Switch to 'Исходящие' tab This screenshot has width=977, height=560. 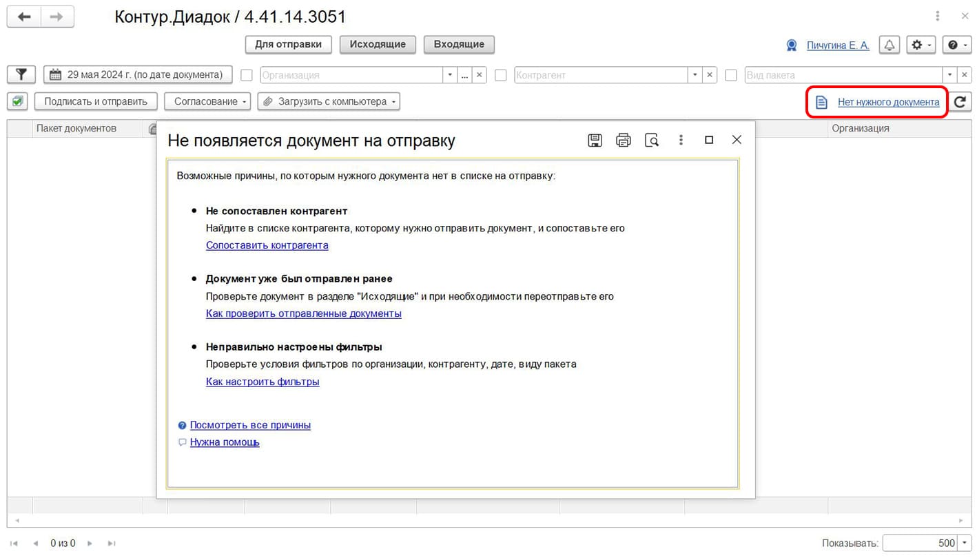pyautogui.click(x=378, y=44)
